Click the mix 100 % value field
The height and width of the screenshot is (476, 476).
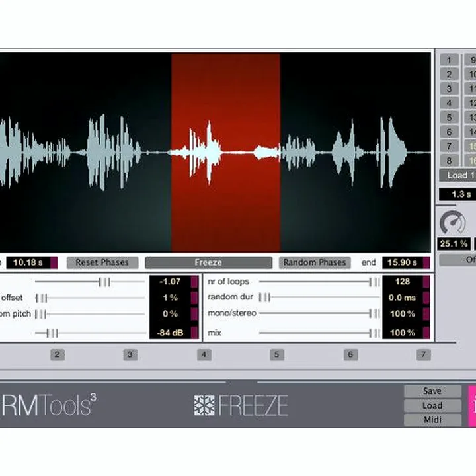tap(403, 333)
